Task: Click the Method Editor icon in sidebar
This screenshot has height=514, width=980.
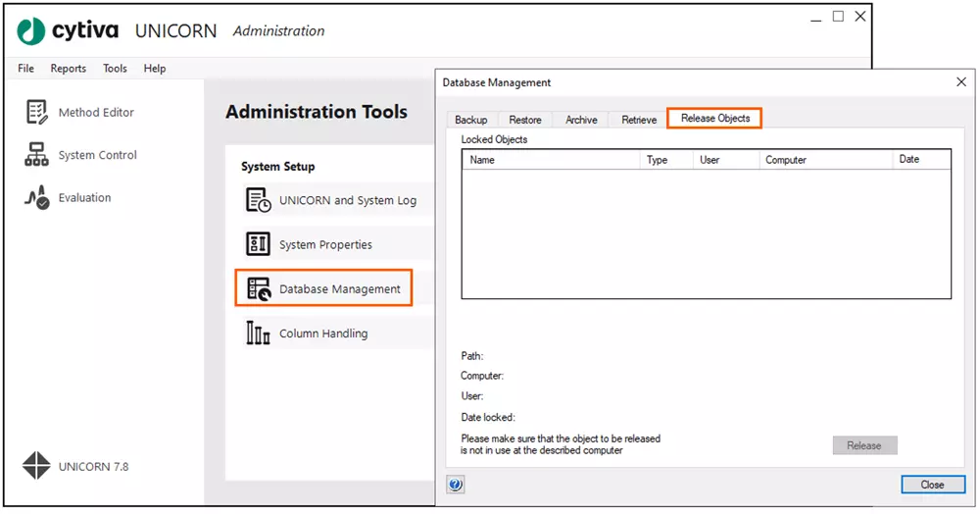Action: pos(37,112)
